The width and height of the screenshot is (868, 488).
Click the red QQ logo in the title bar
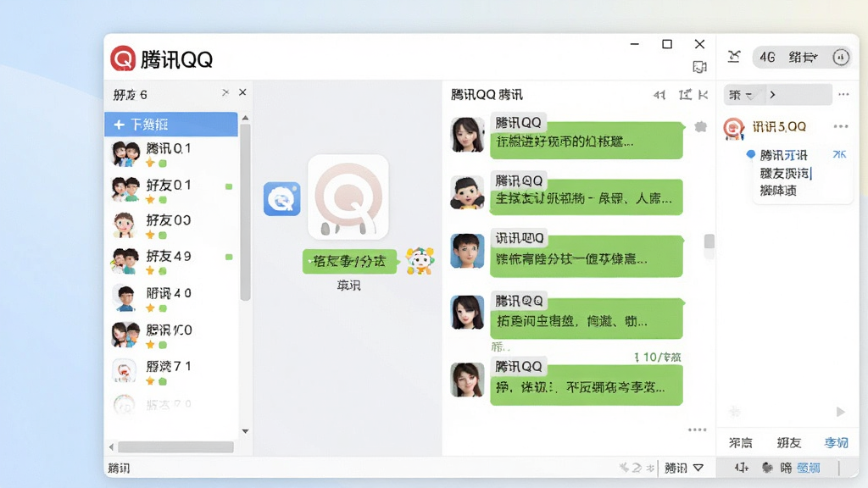tap(123, 58)
